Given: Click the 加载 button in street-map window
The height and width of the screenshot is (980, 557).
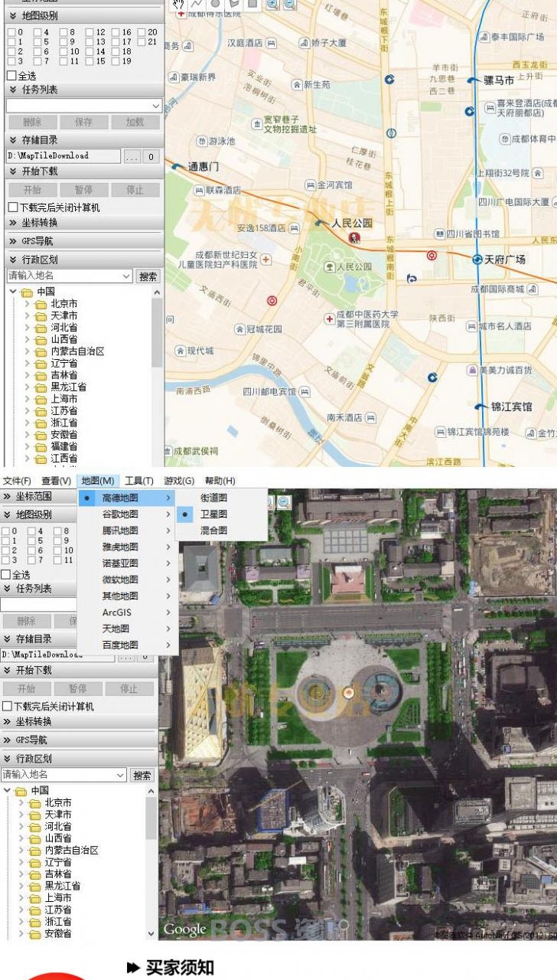Looking at the screenshot, I should (x=135, y=122).
